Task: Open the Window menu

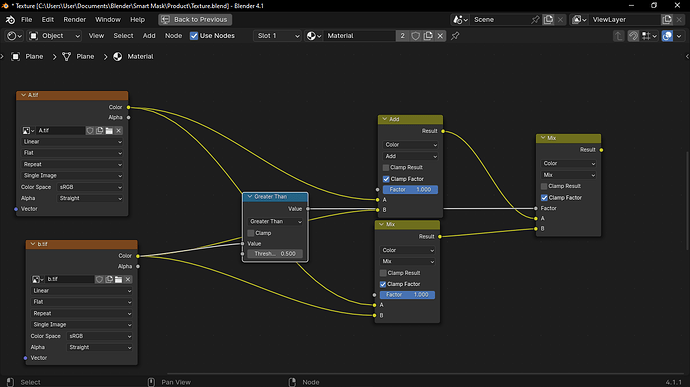Action: point(108,20)
